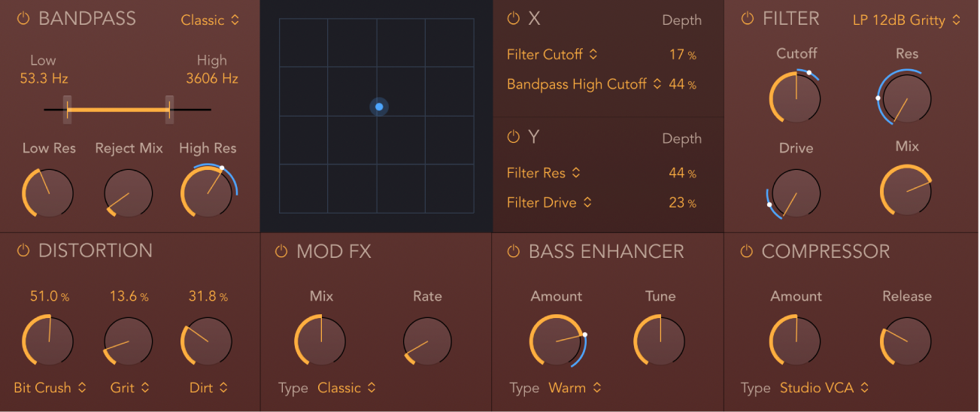The image size is (980, 412).
Task: Click the bandpass Low frequency slider handle
Action: tap(68, 110)
